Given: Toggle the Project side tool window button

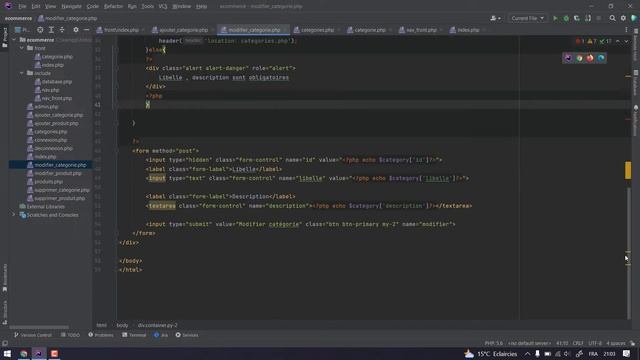Looking at the screenshot, I should 4,38.
